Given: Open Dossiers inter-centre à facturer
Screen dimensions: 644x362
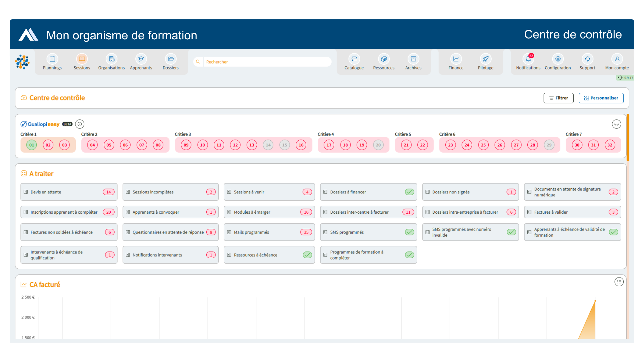Looking at the screenshot, I should click(369, 212).
